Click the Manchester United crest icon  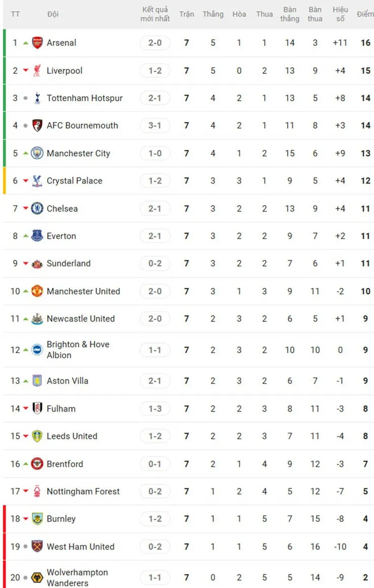(x=37, y=291)
